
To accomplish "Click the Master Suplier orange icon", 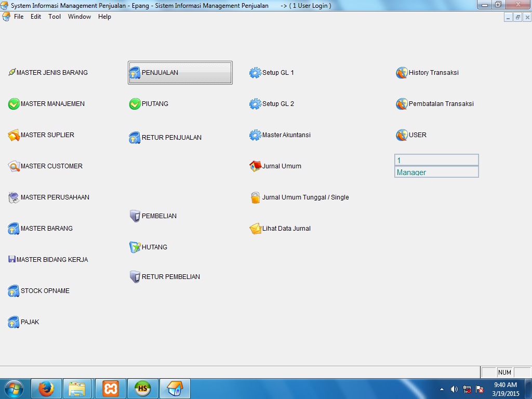I will pos(14,135).
